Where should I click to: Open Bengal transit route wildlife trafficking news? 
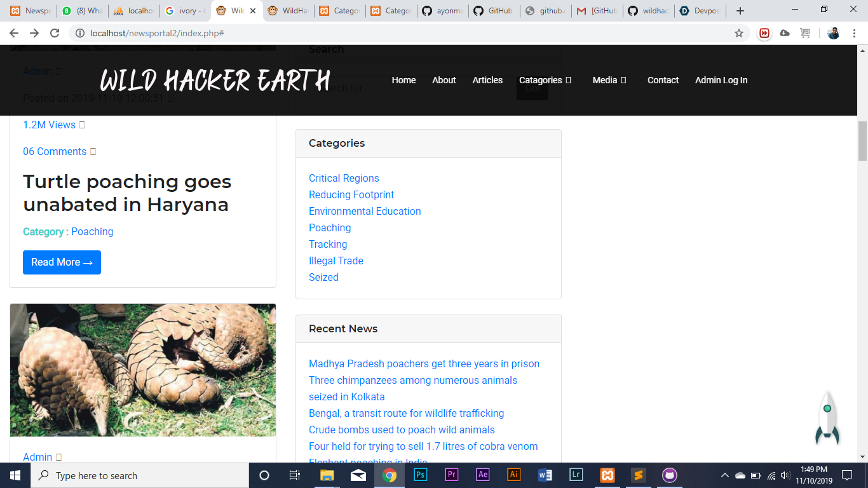point(406,414)
